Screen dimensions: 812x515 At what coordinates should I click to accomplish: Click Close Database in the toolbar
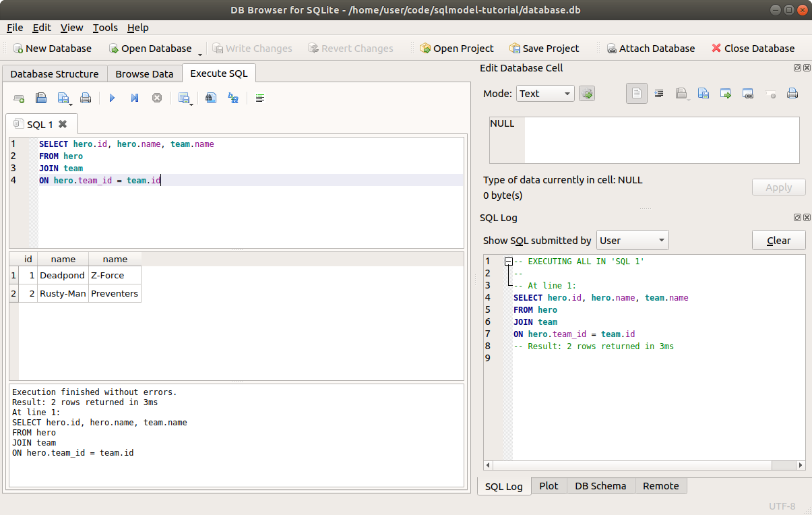(x=753, y=49)
